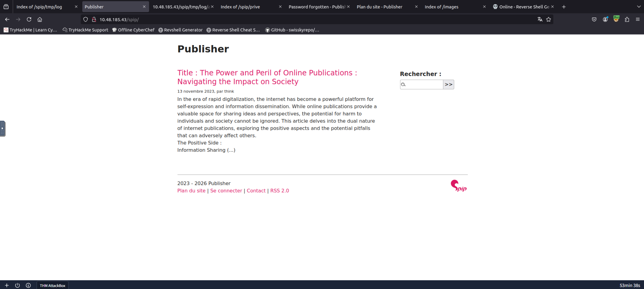Screen dimensions: 644x289
Task: Bookmark this page with star icon
Action: pyautogui.click(x=549, y=20)
